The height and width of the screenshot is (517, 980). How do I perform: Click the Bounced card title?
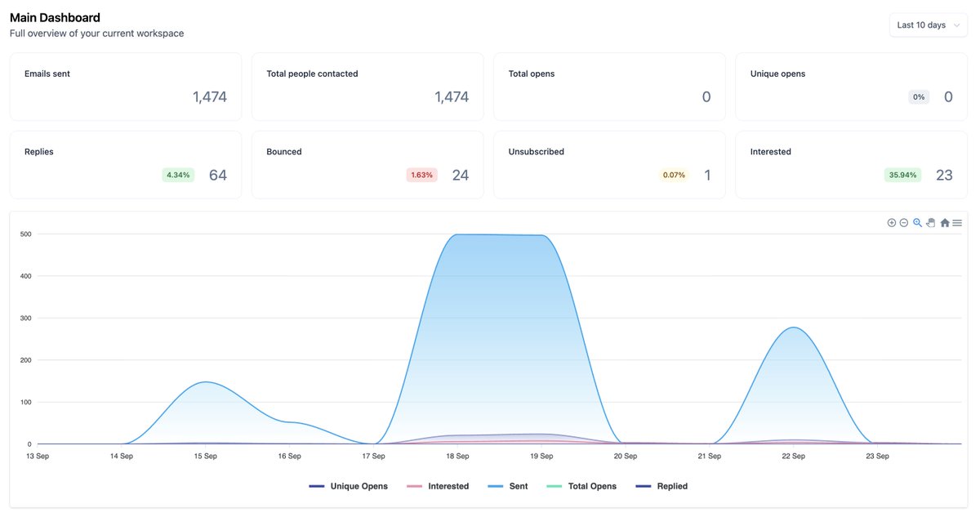[284, 152]
